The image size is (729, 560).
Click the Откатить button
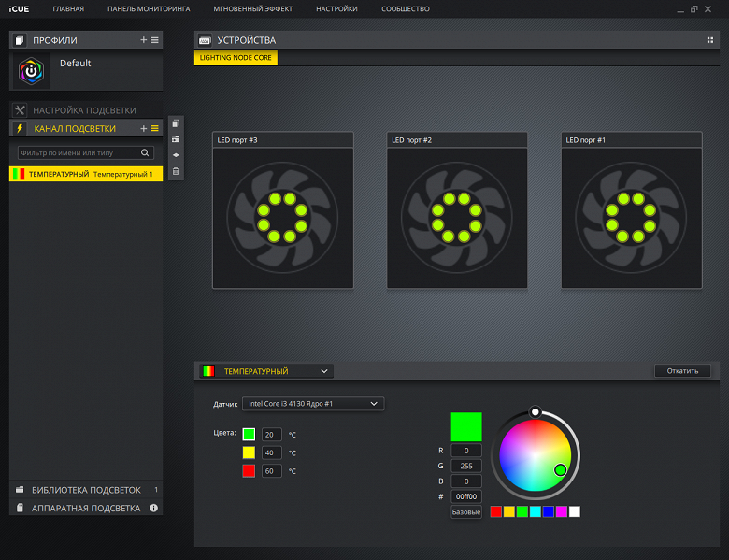(682, 371)
